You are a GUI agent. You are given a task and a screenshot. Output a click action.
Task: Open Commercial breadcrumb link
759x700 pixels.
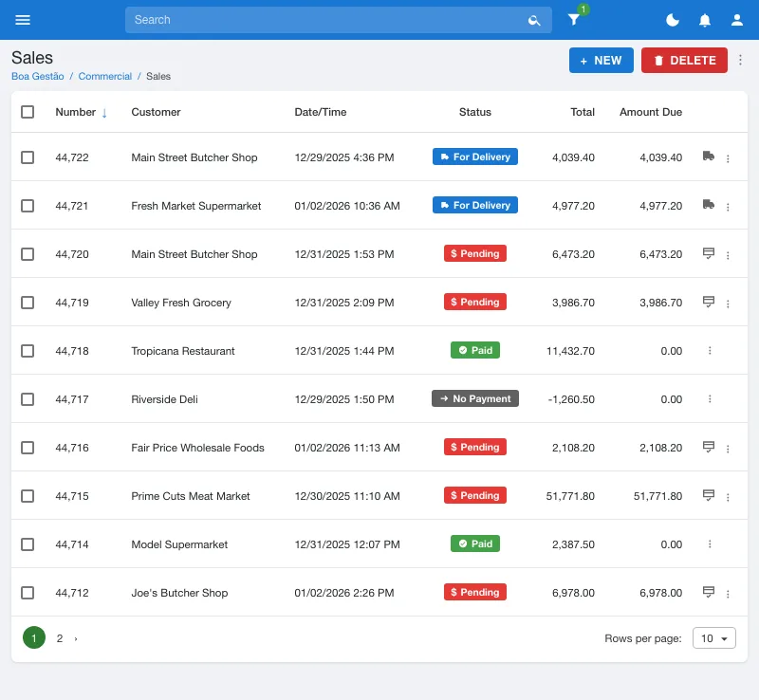105,76
